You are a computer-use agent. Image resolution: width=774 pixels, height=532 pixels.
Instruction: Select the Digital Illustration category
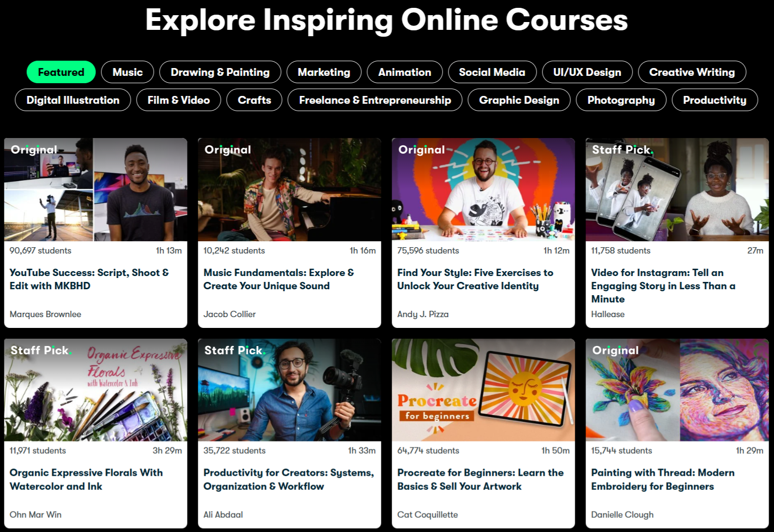pos(73,100)
